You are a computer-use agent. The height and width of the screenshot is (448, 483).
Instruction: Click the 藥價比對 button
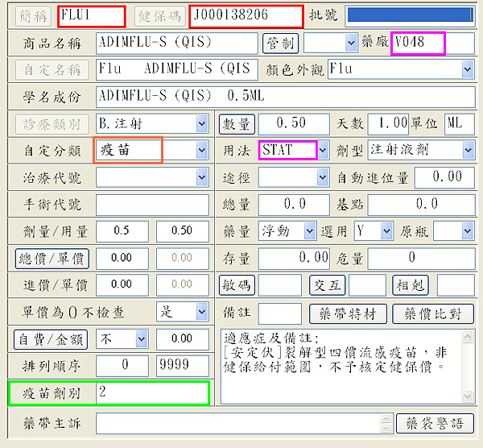click(438, 313)
